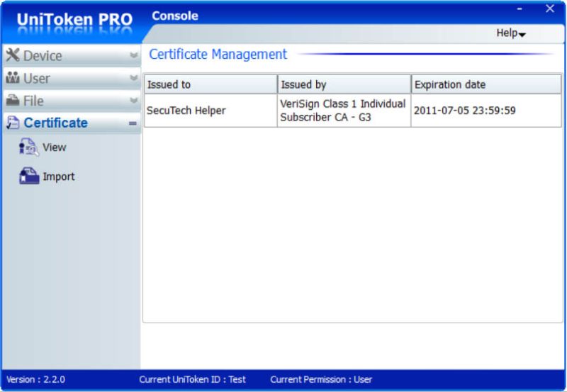Viewport: 567px width, 392px height.
Task: Minimize the UniToken PRO window
Action: tap(520, 9)
